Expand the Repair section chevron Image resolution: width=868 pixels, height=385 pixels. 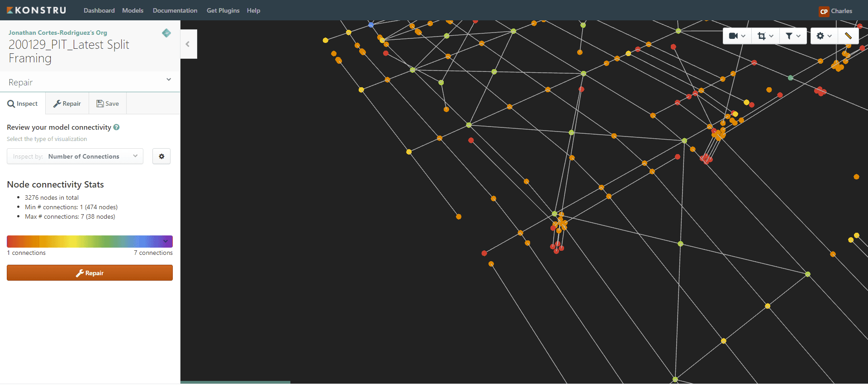(x=169, y=80)
